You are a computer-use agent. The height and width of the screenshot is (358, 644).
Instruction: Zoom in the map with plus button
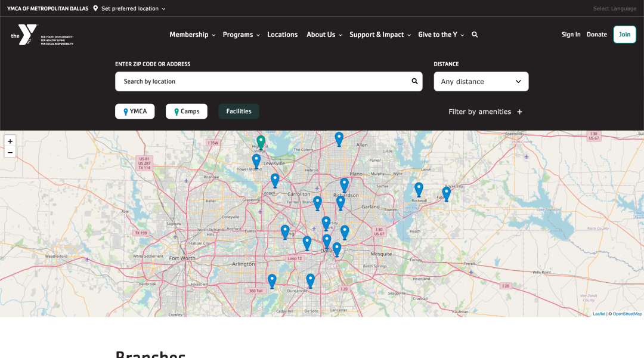point(10,141)
